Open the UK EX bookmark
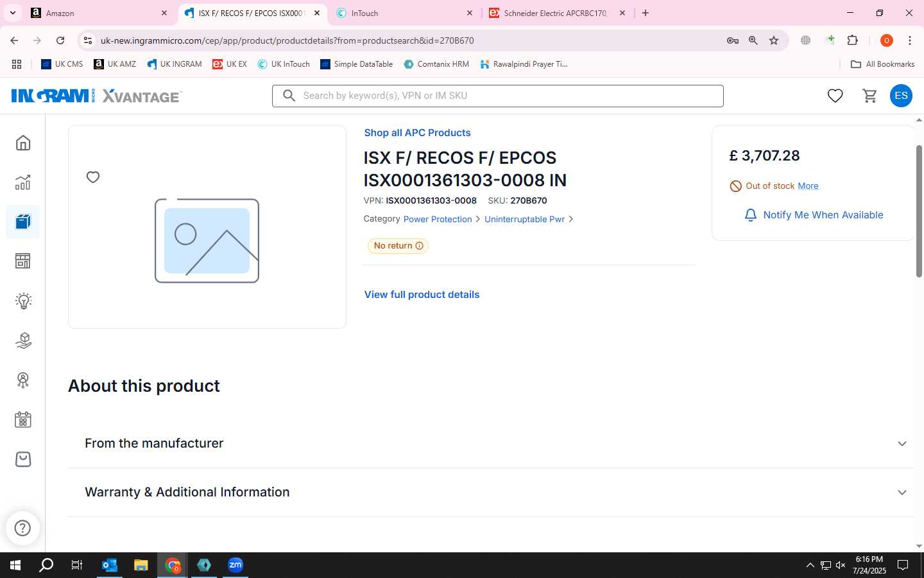This screenshot has height=578, width=924. point(230,64)
